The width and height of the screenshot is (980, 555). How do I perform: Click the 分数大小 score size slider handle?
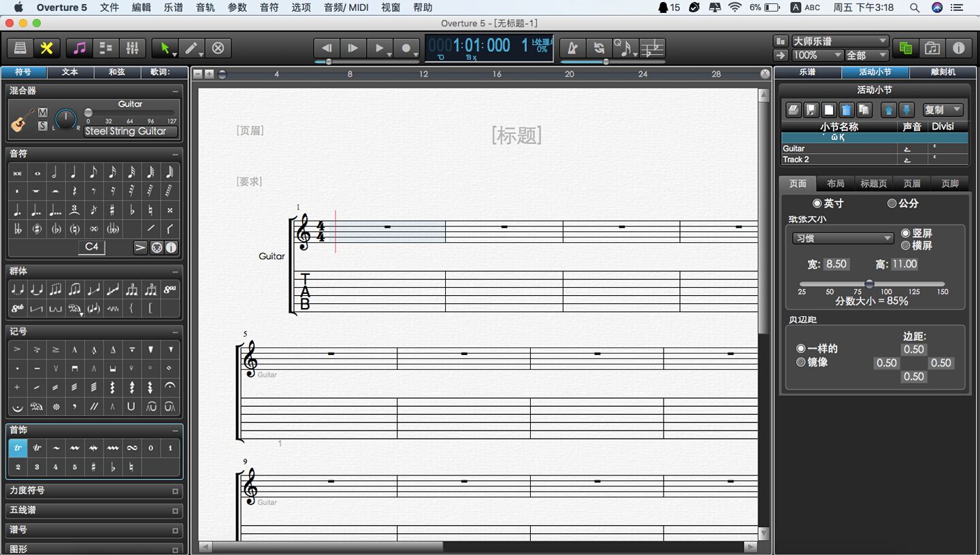point(869,284)
